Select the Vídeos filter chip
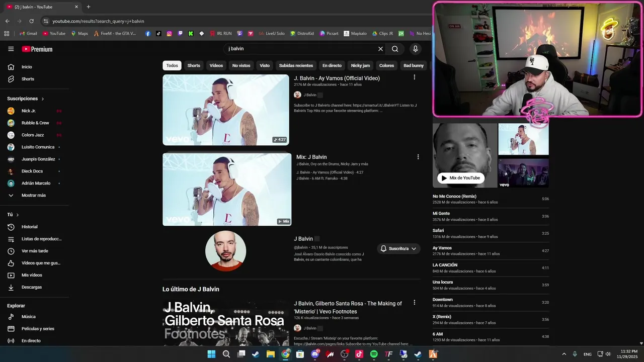This screenshot has height=362, width=644. [216, 65]
